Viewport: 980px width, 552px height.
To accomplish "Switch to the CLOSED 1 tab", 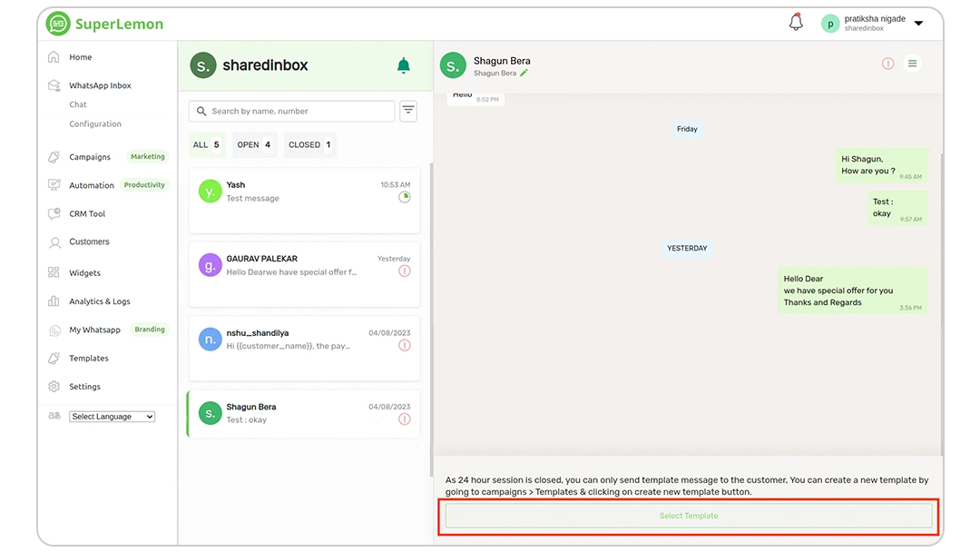I will click(x=309, y=144).
